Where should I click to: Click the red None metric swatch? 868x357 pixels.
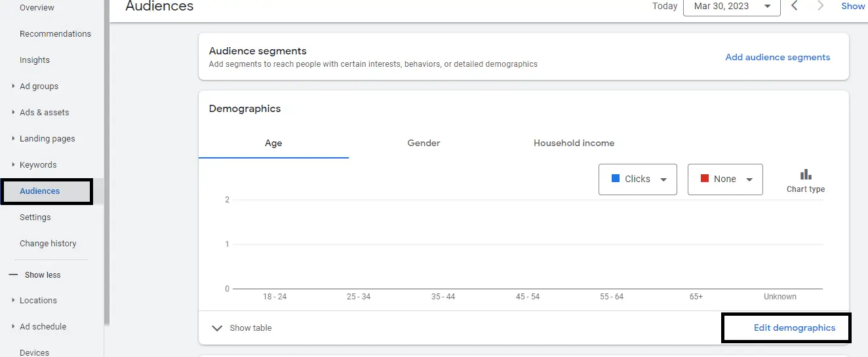coord(705,179)
